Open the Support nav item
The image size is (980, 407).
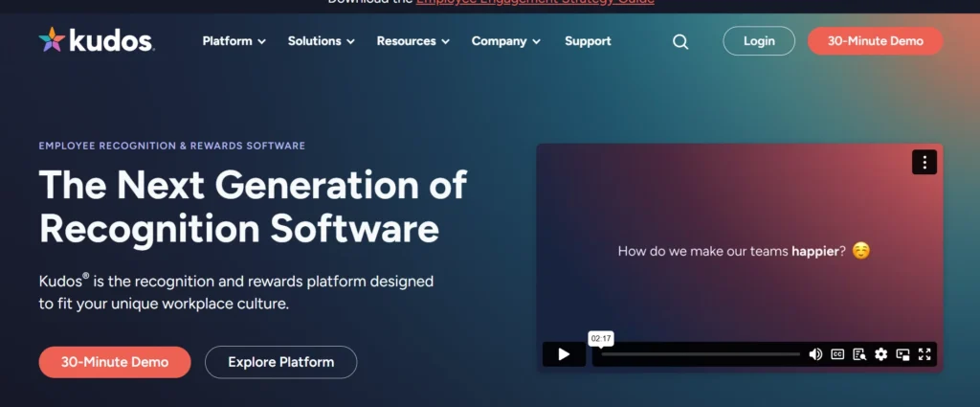point(589,41)
